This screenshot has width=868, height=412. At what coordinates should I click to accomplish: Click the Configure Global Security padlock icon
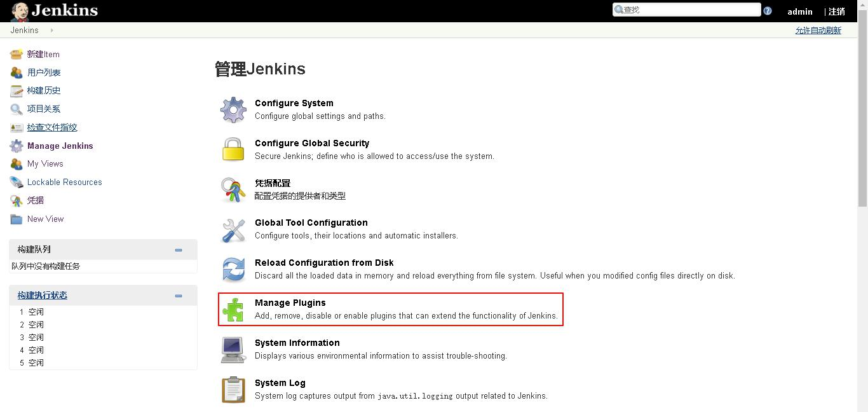pyautogui.click(x=233, y=149)
